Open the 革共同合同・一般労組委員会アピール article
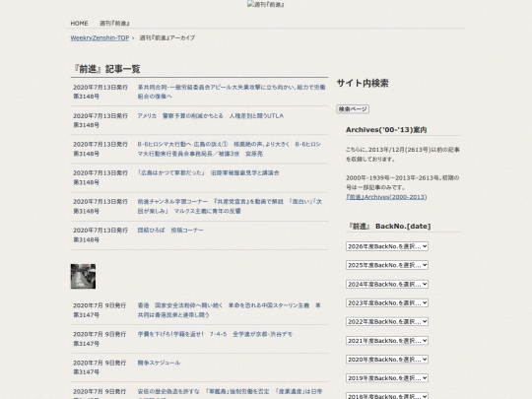The image size is (532, 399). [232, 92]
